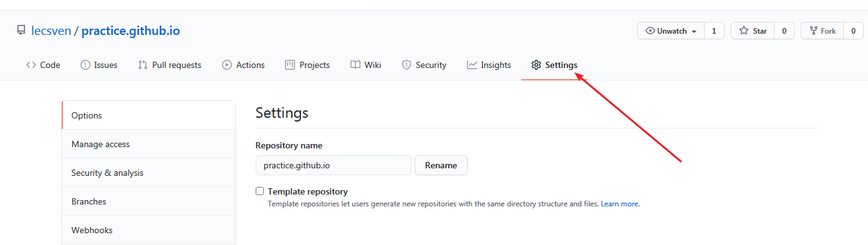
Task: Open Branches settings in the sidebar
Action: click(x=148, y=201)
